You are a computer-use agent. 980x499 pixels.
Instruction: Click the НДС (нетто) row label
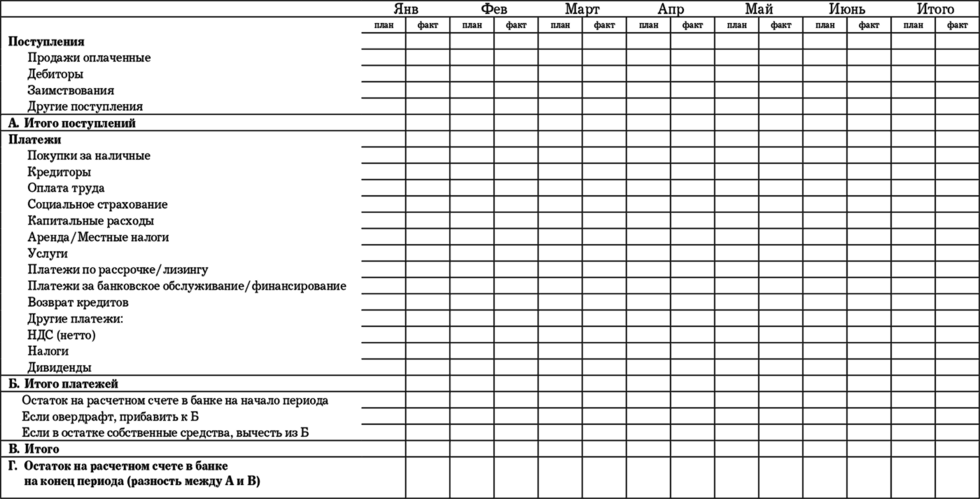[x=62, y=335]
